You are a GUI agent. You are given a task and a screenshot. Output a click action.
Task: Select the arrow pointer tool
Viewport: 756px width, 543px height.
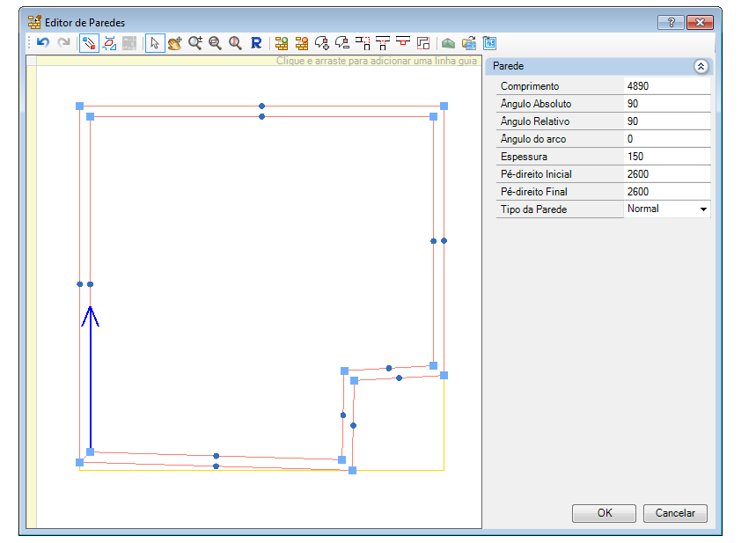click(155, 43)
